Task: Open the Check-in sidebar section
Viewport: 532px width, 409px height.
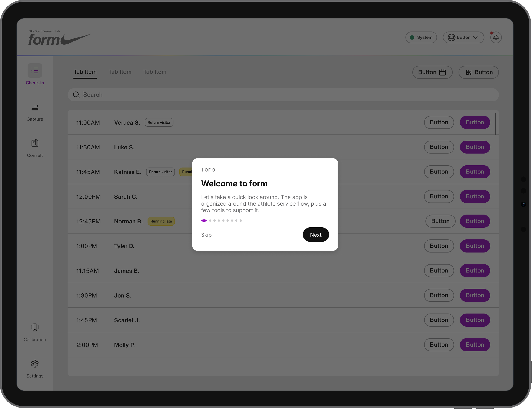Action: pyautogui.click(x=35, y=74)
